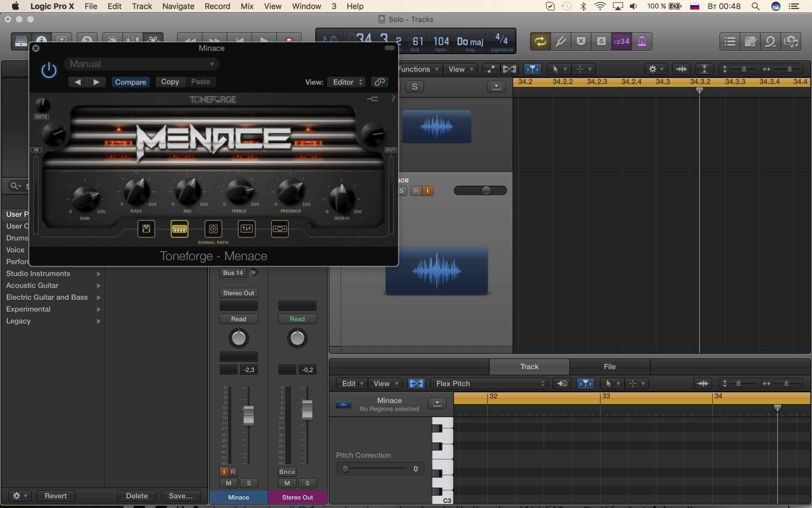Open the amp section in signal path
Screen dimensions: 812x508
(x=179, y=229)
